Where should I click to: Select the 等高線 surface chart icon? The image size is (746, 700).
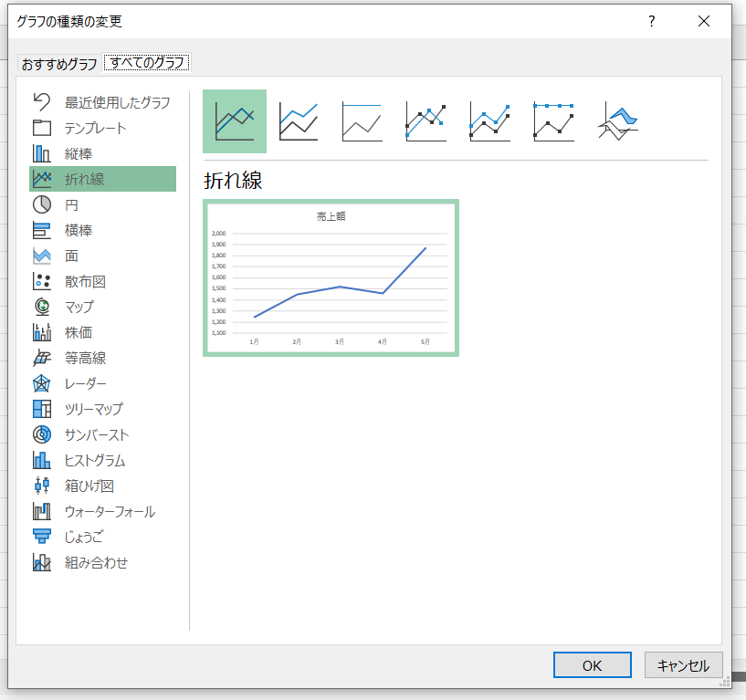[x=42, y=358]
